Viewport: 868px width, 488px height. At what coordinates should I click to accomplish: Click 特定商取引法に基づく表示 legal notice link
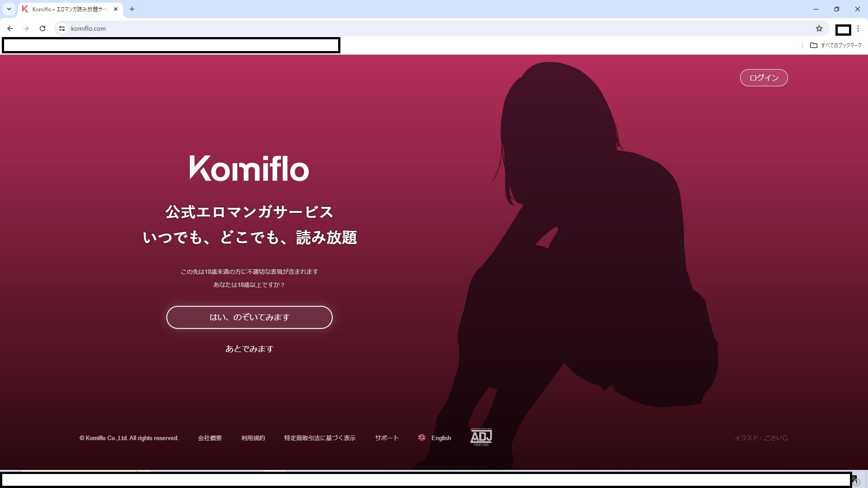pos(320,437)
